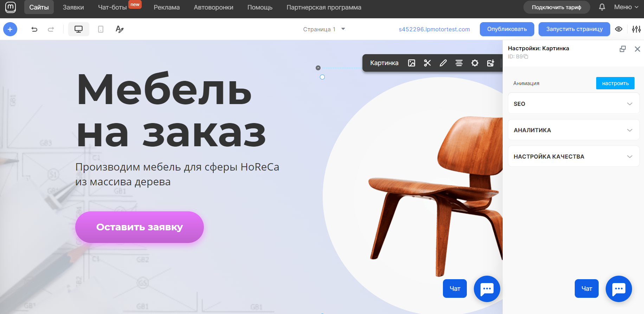This screenshot has height=314, width=644.
Task: Click the pencil edit icon in toolbar
Action: pos(443,63)
